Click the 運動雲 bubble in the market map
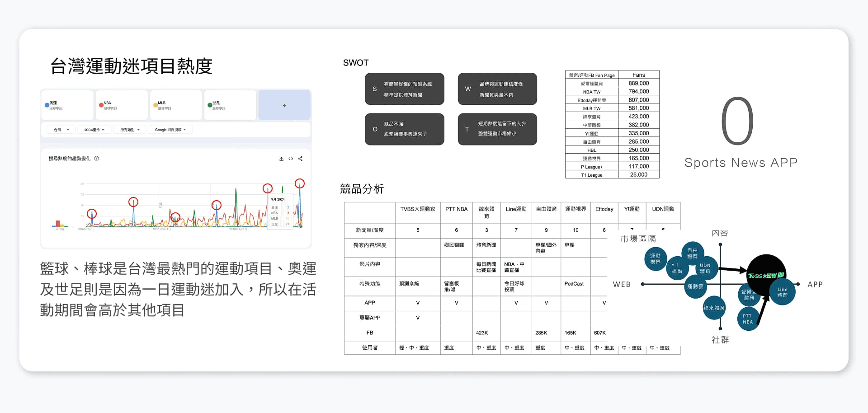Image resolution: width=868 pixels, height=413 pixels. 695,286
